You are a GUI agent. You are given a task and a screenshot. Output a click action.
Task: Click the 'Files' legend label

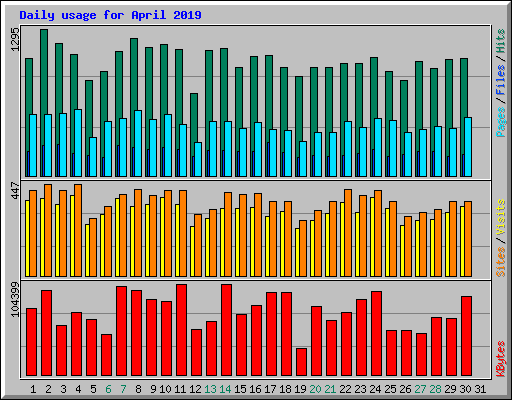point(501,80)
